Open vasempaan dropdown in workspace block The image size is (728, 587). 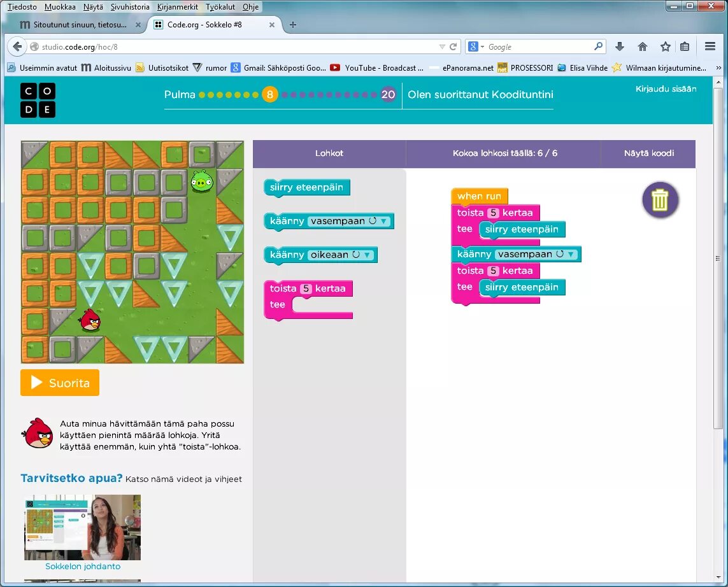(536, 254)
